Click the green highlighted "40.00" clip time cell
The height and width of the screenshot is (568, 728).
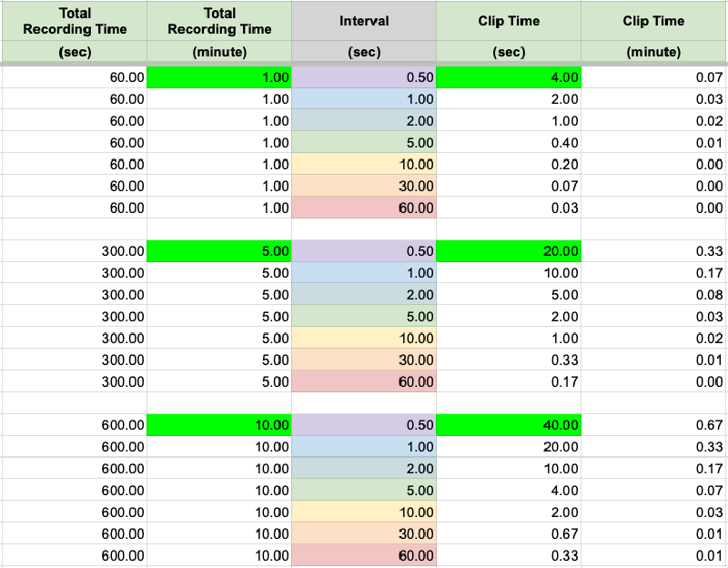(x=509, y=425)
